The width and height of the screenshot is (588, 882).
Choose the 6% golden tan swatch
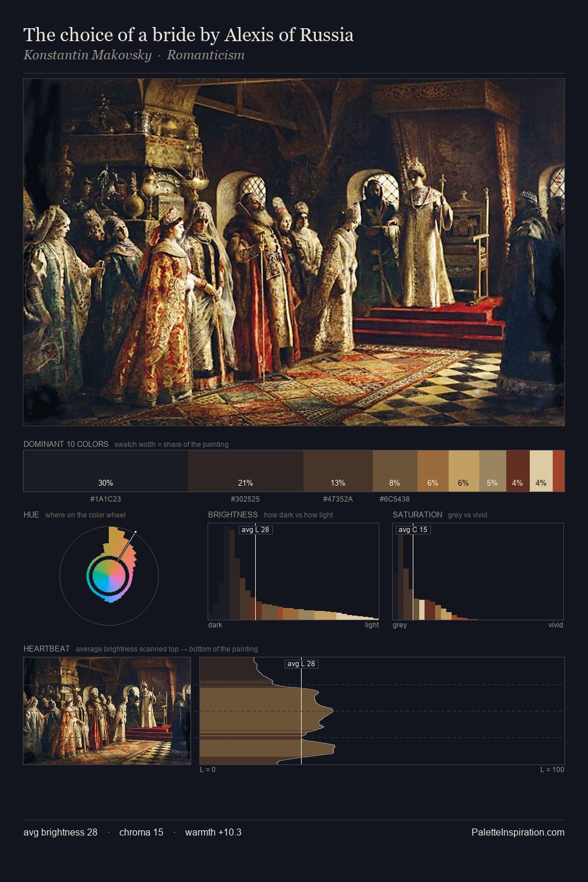[x=464, y=470]
